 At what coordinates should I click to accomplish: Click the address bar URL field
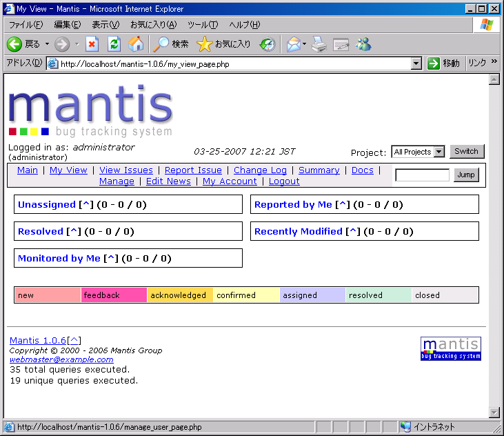(x=228, y=63)
